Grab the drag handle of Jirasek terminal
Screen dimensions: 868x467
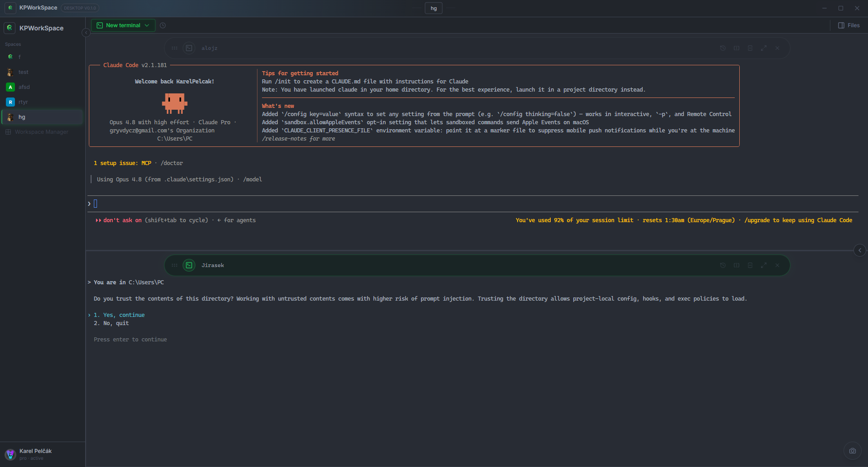point(175,265)
